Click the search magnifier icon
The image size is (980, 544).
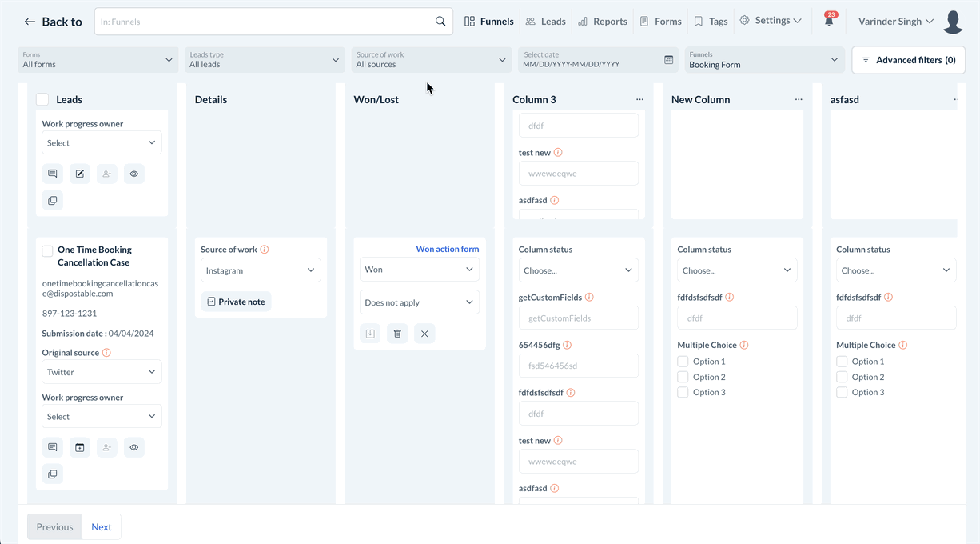pyautogui.click(x=440, y=22)
